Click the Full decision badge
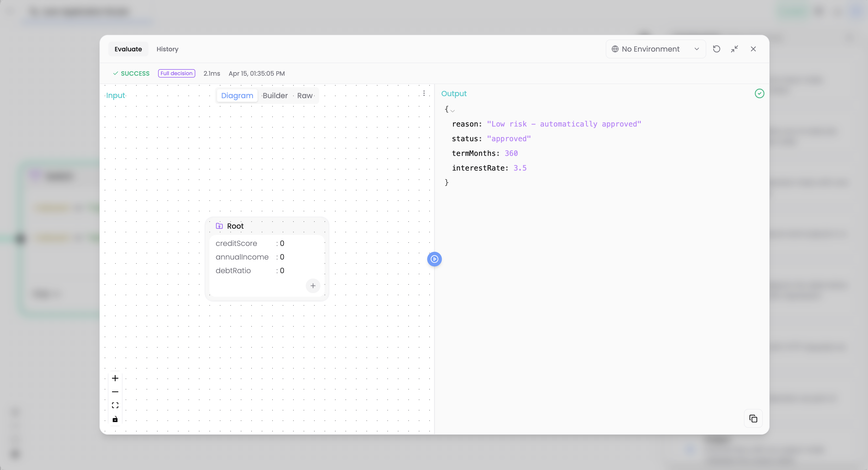This screenshot has height=470, width=868. pyautogui.click(x=176, y=73)
